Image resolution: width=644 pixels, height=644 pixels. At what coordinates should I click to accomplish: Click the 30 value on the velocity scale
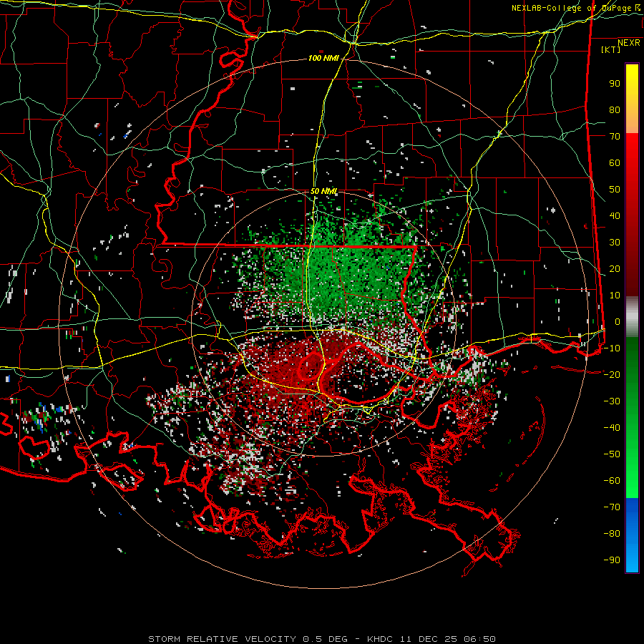point(615,243)
